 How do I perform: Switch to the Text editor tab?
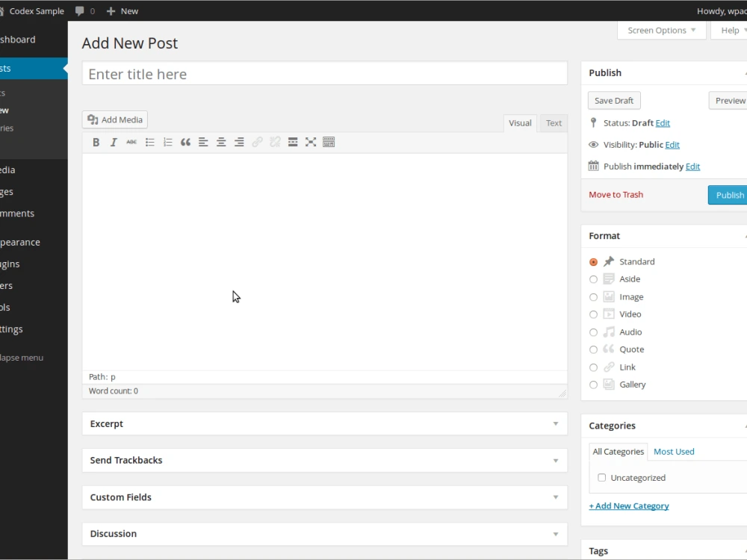[x=554, y=123]
